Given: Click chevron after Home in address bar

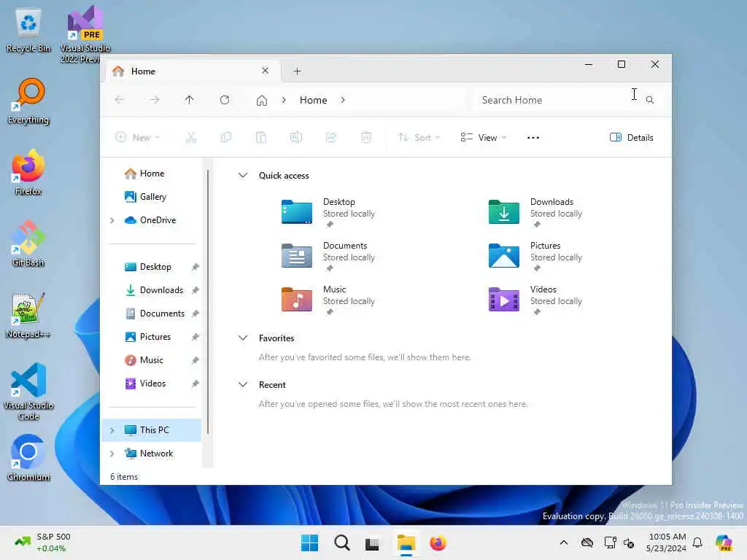Looking at the screenshot, I should click(x=343, y=100).
